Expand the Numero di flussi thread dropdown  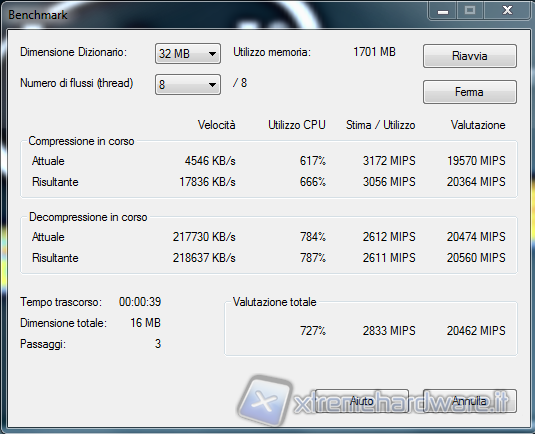tap(188, 84)
